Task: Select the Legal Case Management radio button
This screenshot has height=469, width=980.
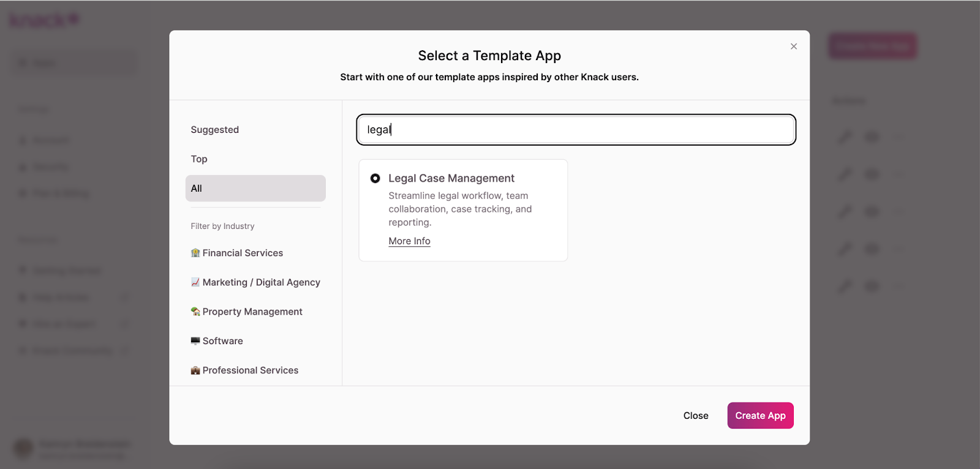Action: 375,178
